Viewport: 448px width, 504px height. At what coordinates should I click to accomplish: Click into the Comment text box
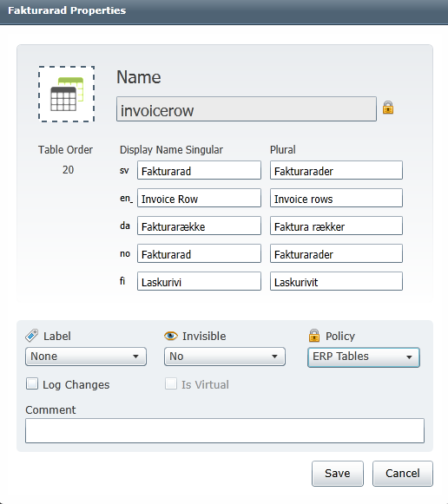225,431
